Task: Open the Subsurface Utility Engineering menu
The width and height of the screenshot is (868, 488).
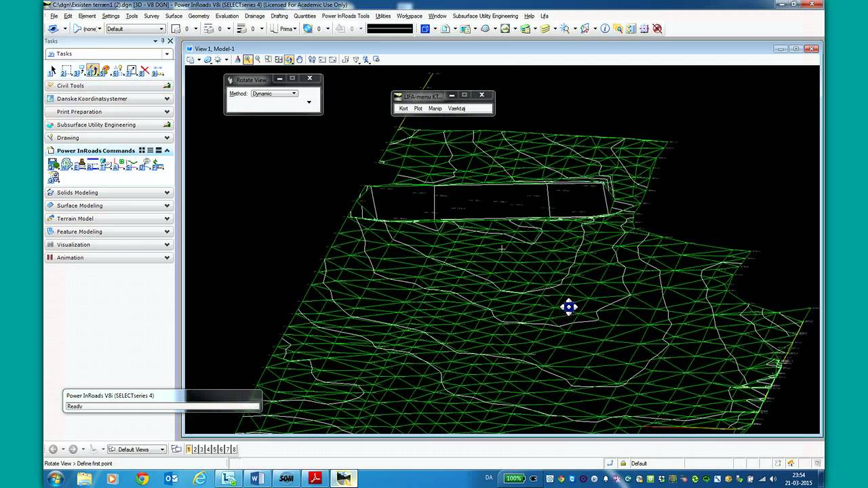Action: pyautogui.click(x=485, y=16)
